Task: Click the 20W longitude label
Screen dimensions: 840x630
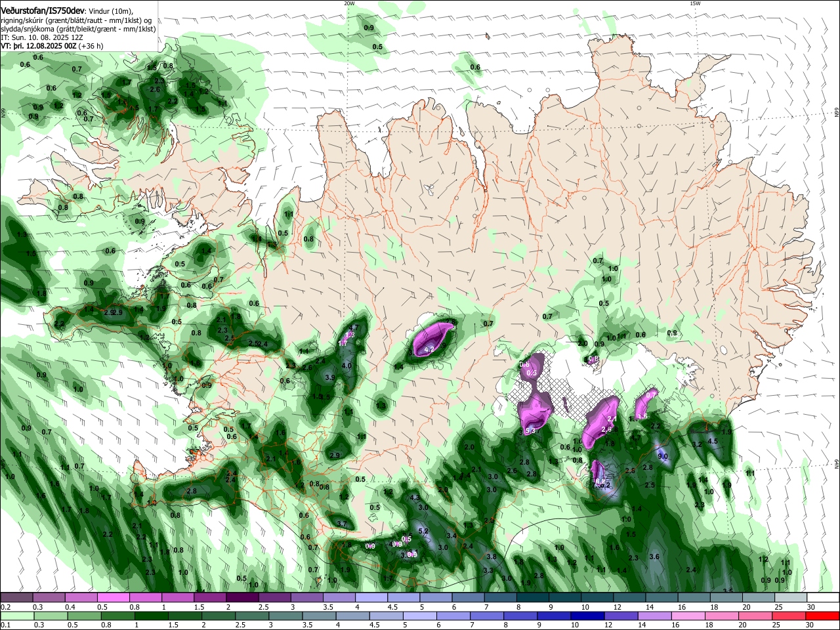Action: tap(349, 3)
